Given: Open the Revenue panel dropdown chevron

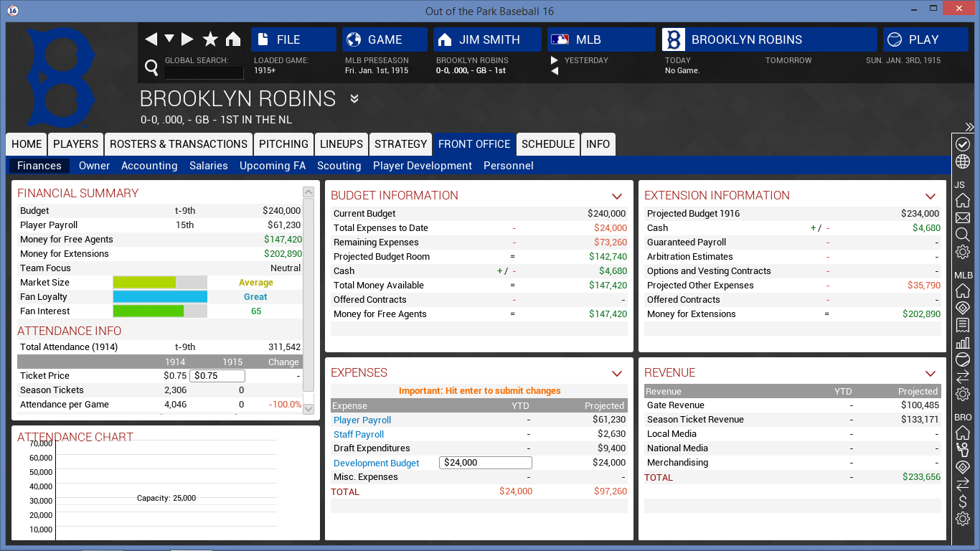Looking at the screenshot, I should pyautogui.click(x=930, y=373).
